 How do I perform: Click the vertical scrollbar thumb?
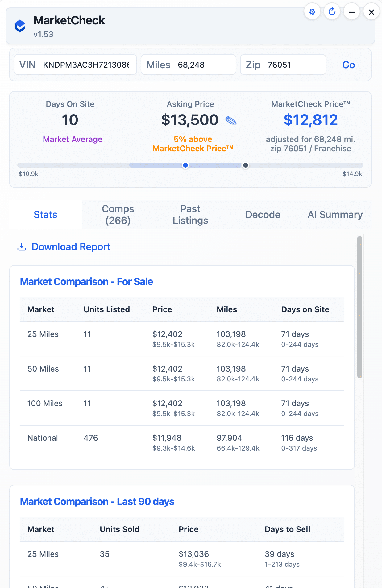[359, 307]
